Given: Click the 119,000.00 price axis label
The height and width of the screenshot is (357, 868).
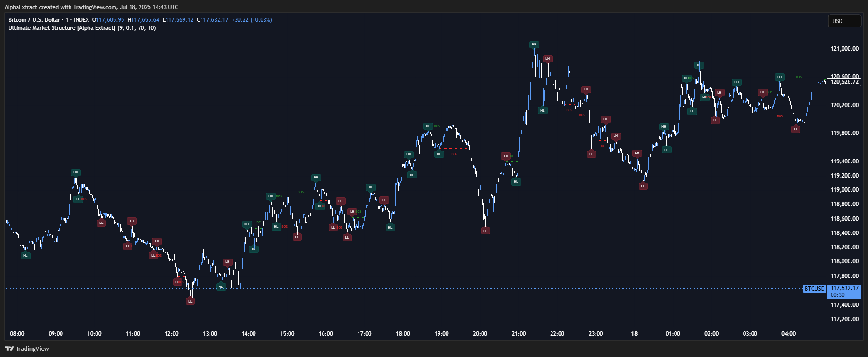Looking at the screenshot, I should [x=844, y=190].
